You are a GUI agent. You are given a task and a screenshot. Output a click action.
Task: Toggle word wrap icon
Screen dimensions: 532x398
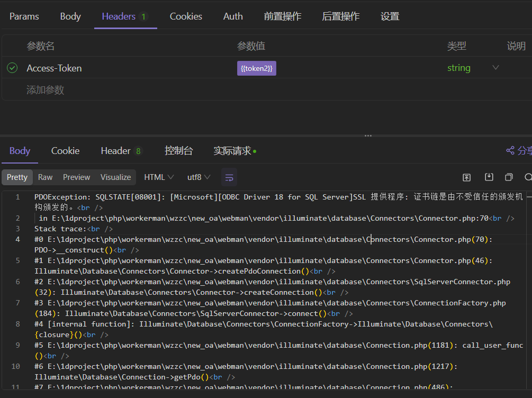(229, 177)
